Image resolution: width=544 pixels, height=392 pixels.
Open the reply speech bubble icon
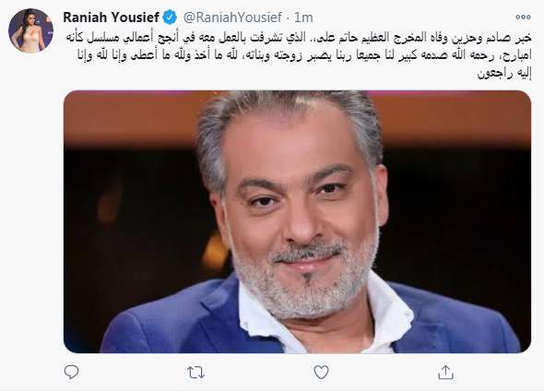(x=72, y=373)
